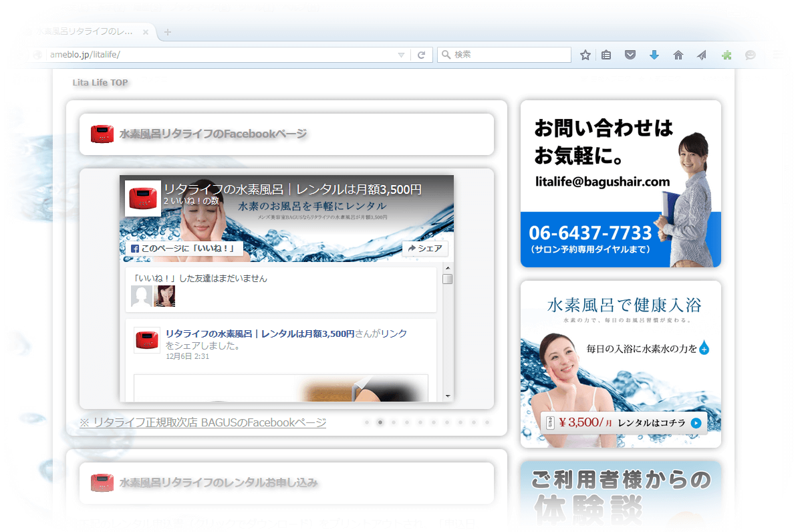The width and height of the screenshot is (798, 532).
Task: Click the site identity globe icon
Action: pos(37,55)
